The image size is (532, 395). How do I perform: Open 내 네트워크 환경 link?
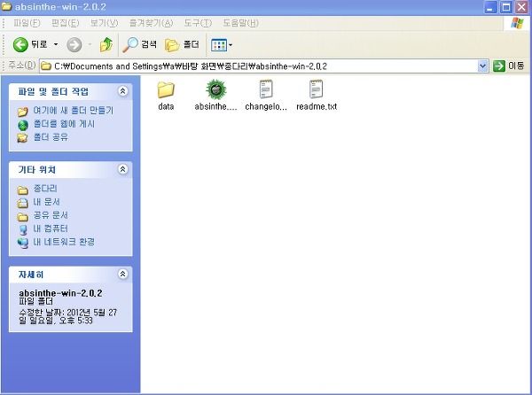pos(64,242)
